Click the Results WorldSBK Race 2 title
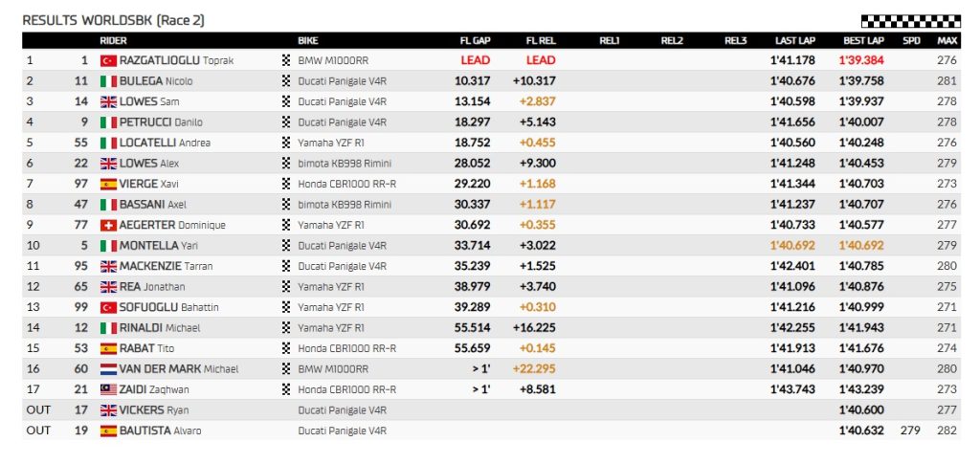The height and width of the screenshot is (464, 980). [112, 20]
